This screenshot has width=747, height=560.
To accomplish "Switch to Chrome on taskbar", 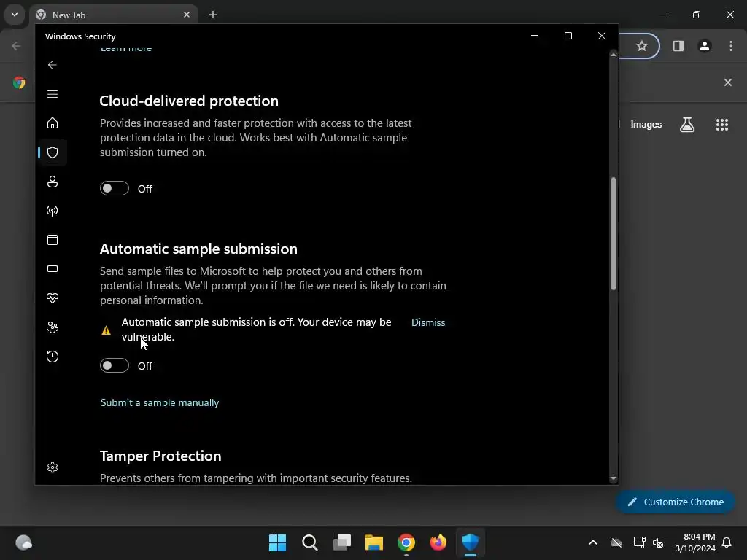I will (x=406, y=542).
